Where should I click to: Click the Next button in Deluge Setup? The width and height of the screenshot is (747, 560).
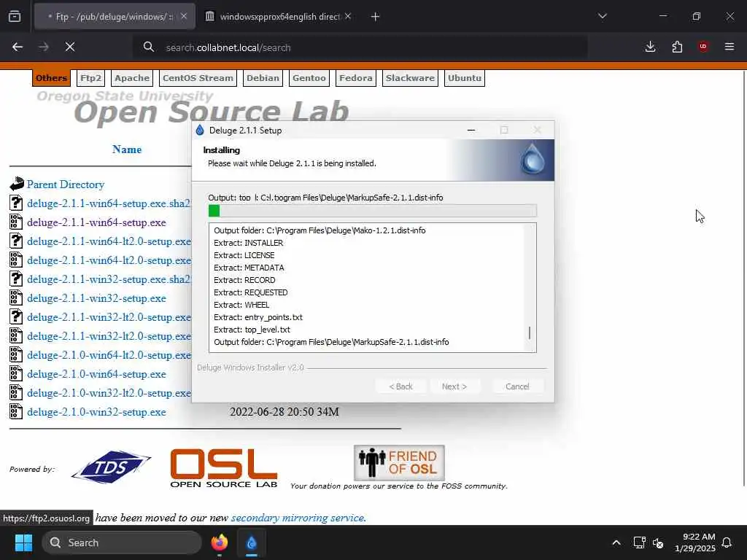454,386
